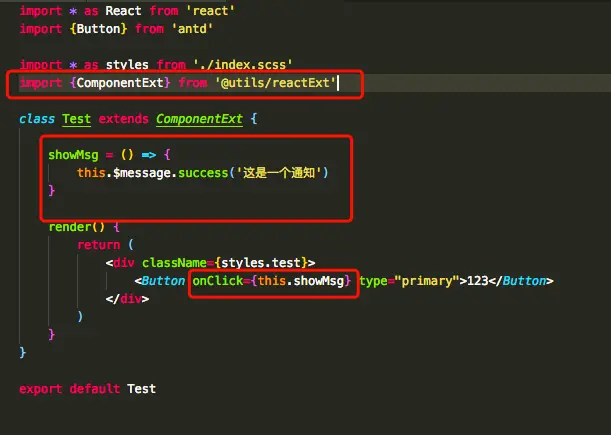Click the './index.scss' path string
This screenshot has height=435, width=611.
pos(243,64)
